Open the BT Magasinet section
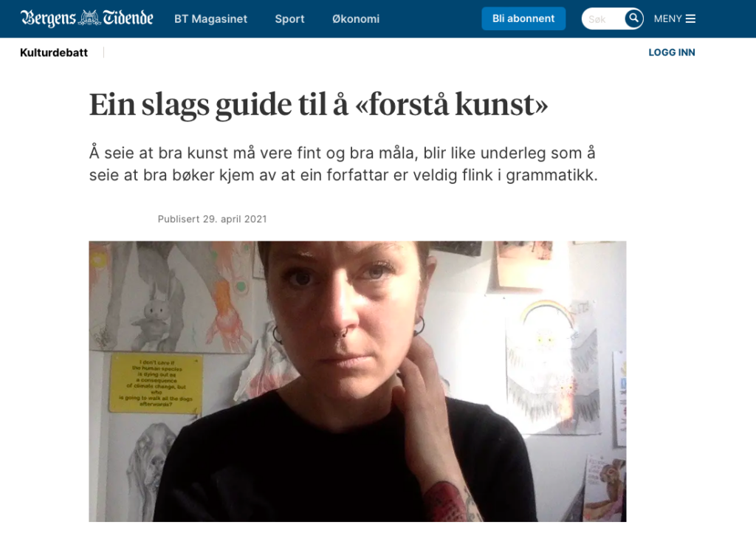The height and width of the screenshot is (533, 756). click(x=210, y=18)
